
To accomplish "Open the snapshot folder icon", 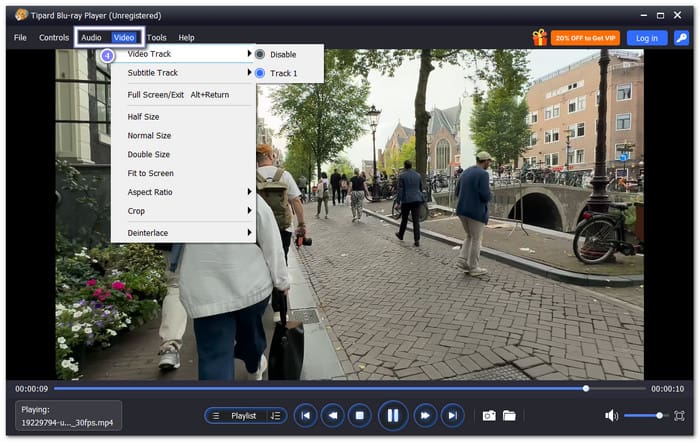I will (x=509, y=416).
